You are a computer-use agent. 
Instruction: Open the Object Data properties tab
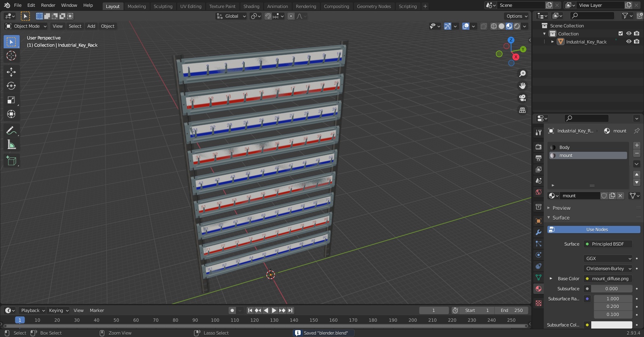[539, 277]
